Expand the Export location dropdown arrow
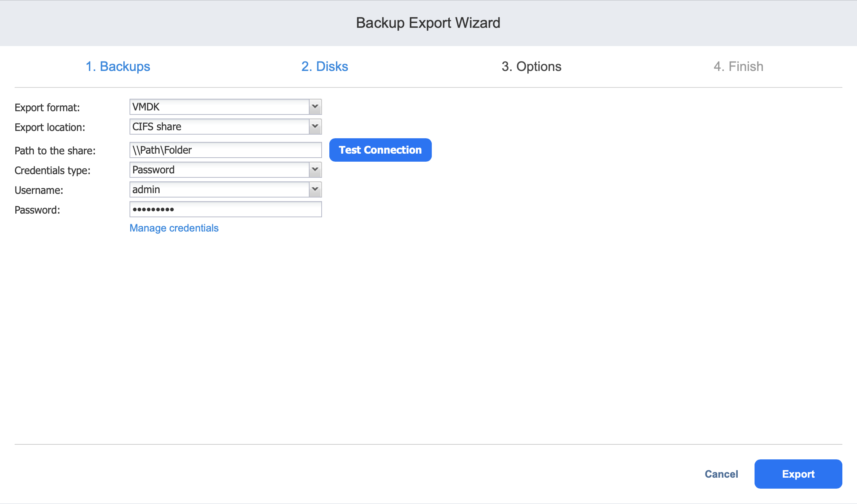The image size is (857, 504). [x=315, y=127]
